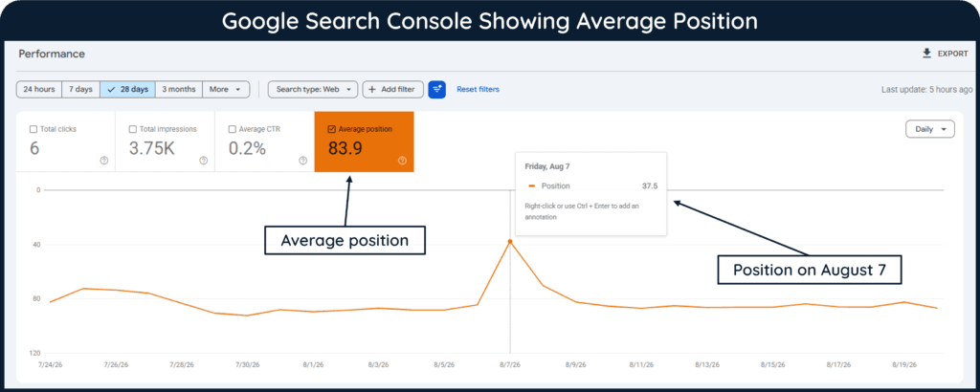Select the 28 days date range
980x392 pixels.
point(127,89)
